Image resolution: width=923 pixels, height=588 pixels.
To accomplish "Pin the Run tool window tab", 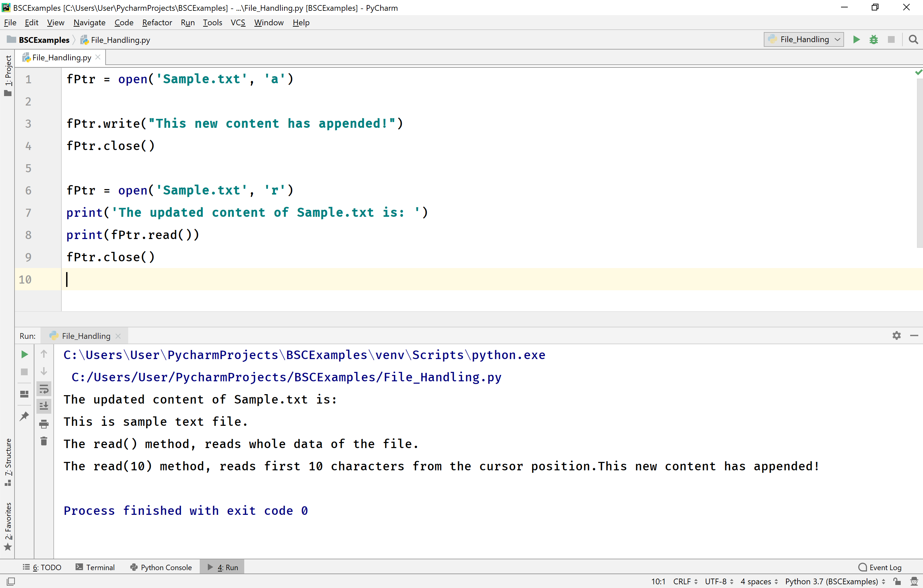I will [x=24, y=416].
